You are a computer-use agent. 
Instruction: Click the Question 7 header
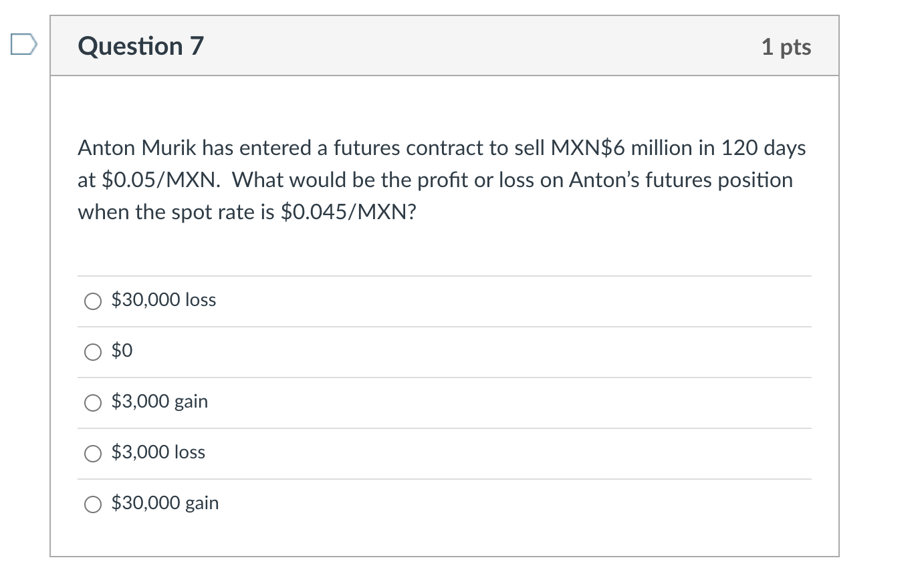tap(140, 45)
